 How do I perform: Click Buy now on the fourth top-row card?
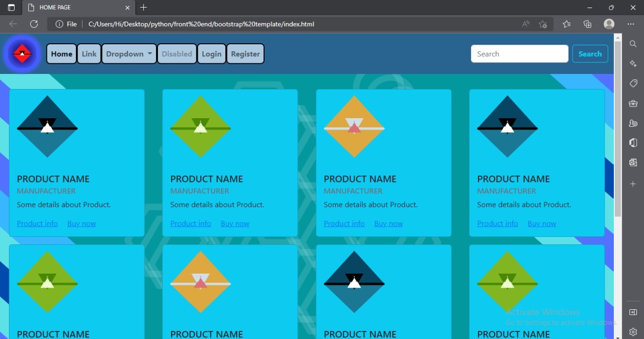tap(542, 223)
